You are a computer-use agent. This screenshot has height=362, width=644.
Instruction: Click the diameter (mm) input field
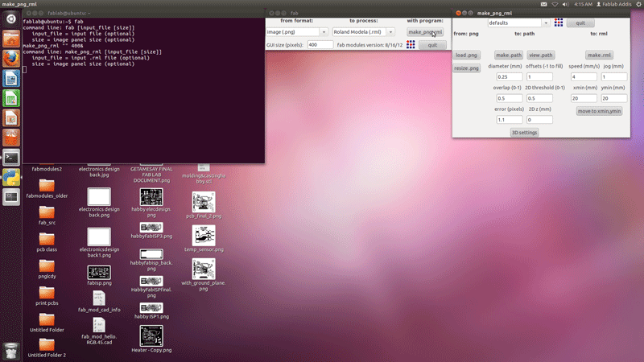(x=510, y=76)
